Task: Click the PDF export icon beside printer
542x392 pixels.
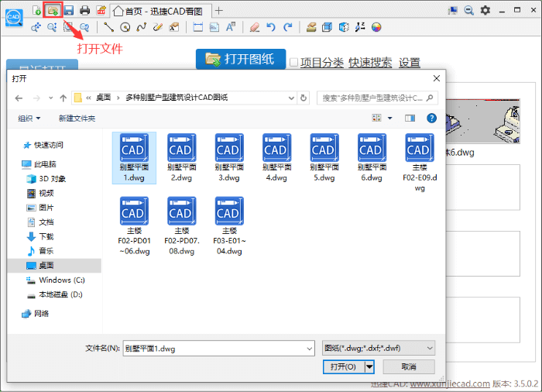Action: coord(101,10)
